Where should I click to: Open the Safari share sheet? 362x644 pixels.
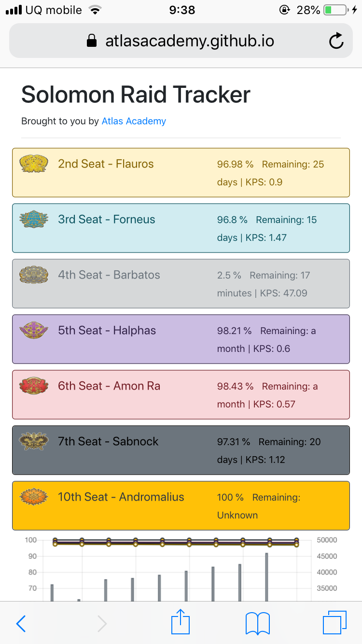(x=181, y=622)
